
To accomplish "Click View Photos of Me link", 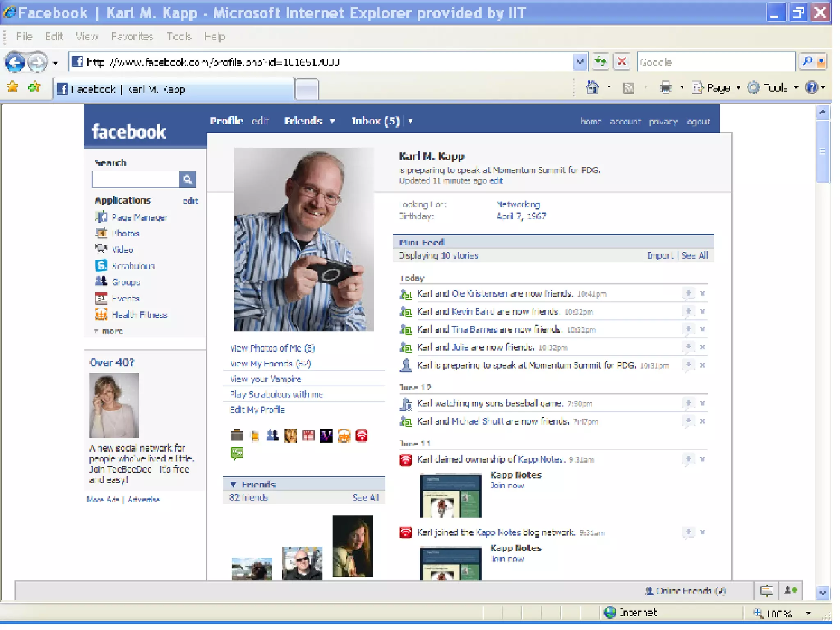I will pyautogui.click(x=272, y=348).
